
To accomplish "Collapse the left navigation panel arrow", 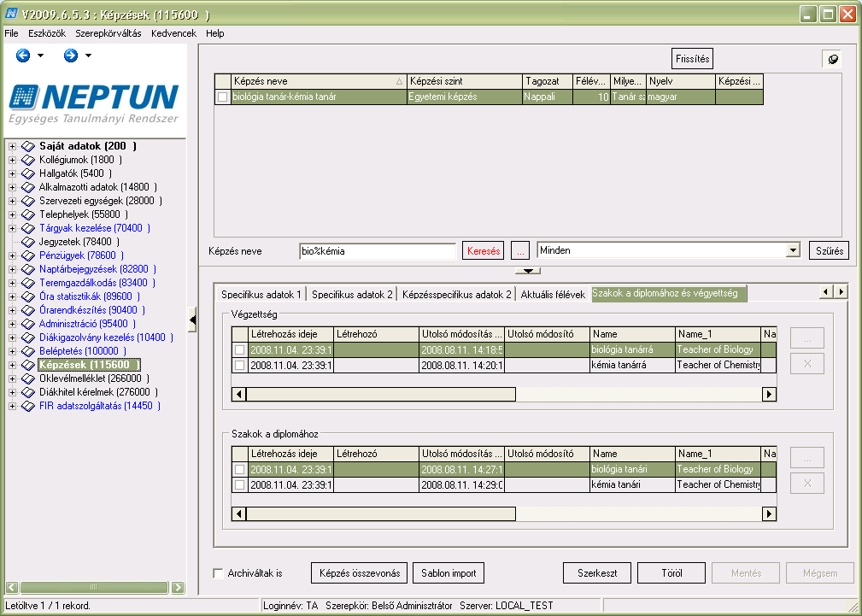I will pos(192,320).
